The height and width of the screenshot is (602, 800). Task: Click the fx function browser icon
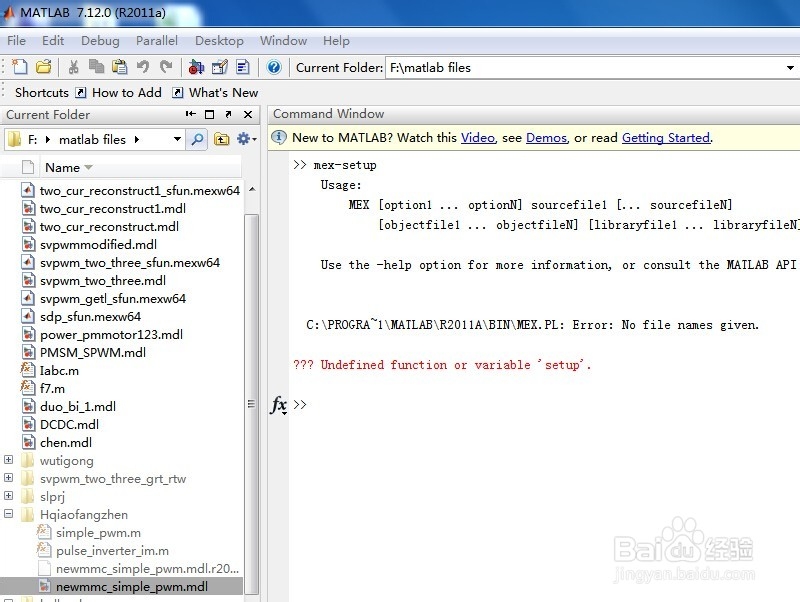[279, 405]
